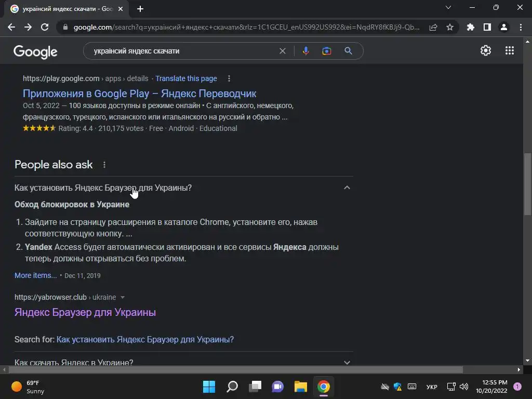Go back to the previous page

tap(11, 27)
